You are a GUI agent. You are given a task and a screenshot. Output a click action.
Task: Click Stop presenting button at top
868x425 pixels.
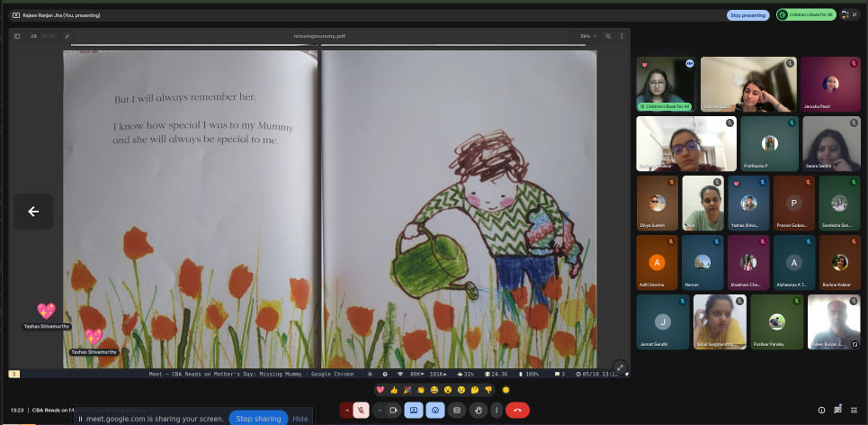(747, 15)
